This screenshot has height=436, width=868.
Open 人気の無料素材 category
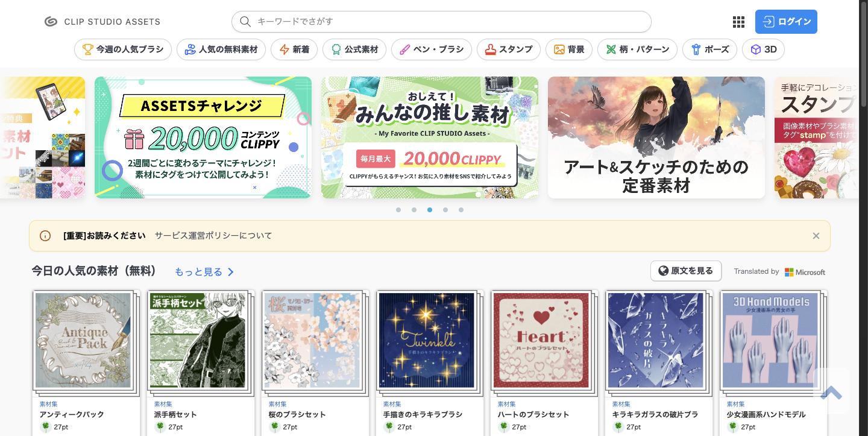(x=221, y=49)
